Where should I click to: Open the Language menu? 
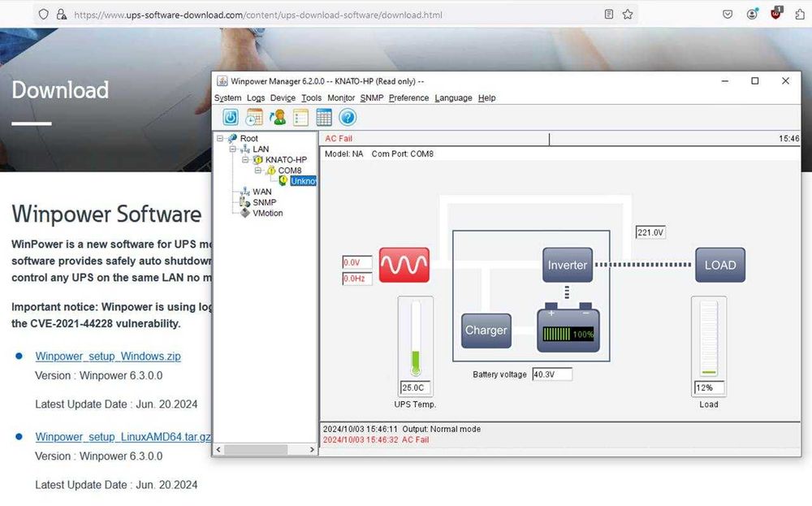(x=453, y=98)
